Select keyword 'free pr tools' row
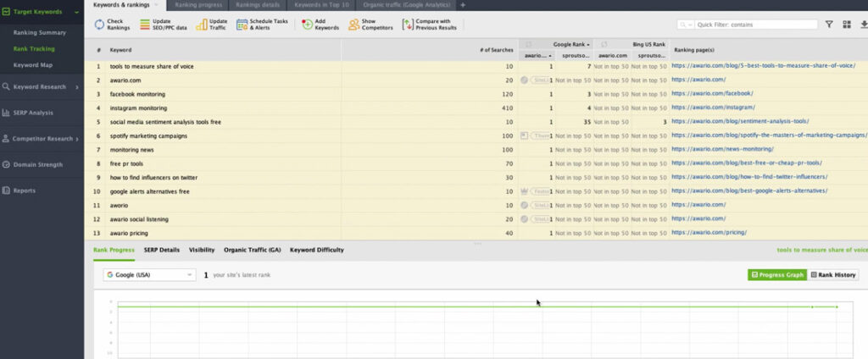Screen dimensions: 868x359 (476, 163)
